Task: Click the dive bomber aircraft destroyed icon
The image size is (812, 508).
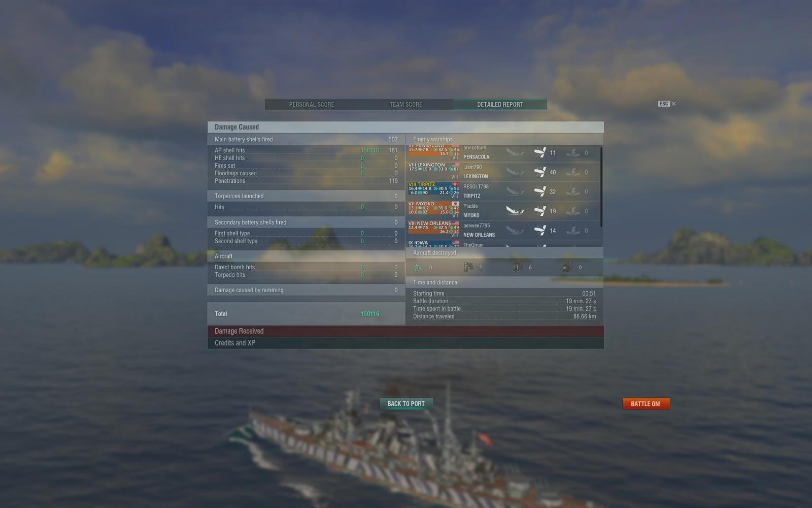Action: point(468,267)
